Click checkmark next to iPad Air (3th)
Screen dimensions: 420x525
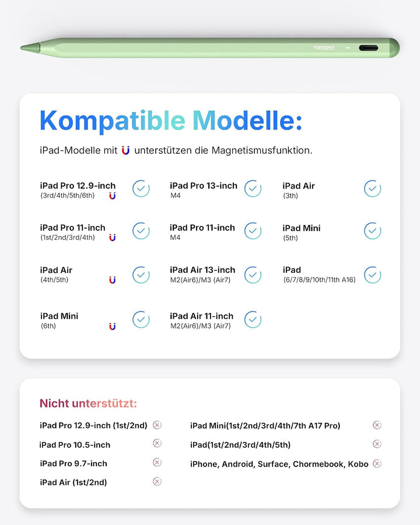tap(372, 188)
